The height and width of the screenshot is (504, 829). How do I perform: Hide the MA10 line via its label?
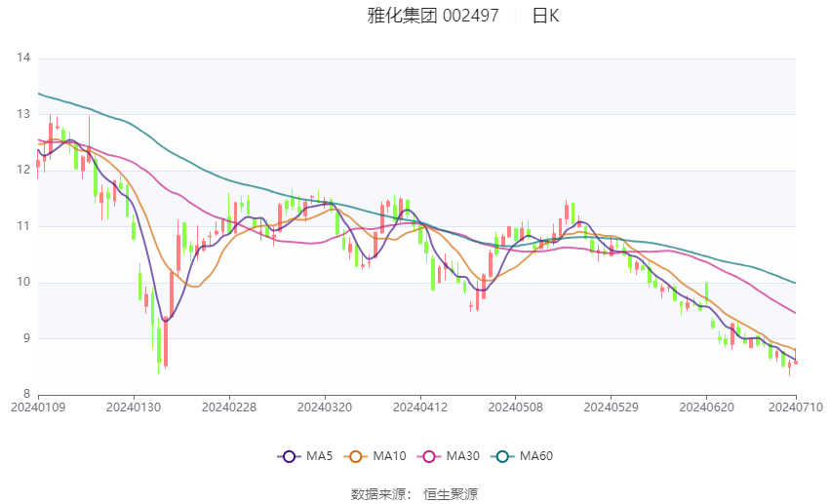click(x=389, y=456)
